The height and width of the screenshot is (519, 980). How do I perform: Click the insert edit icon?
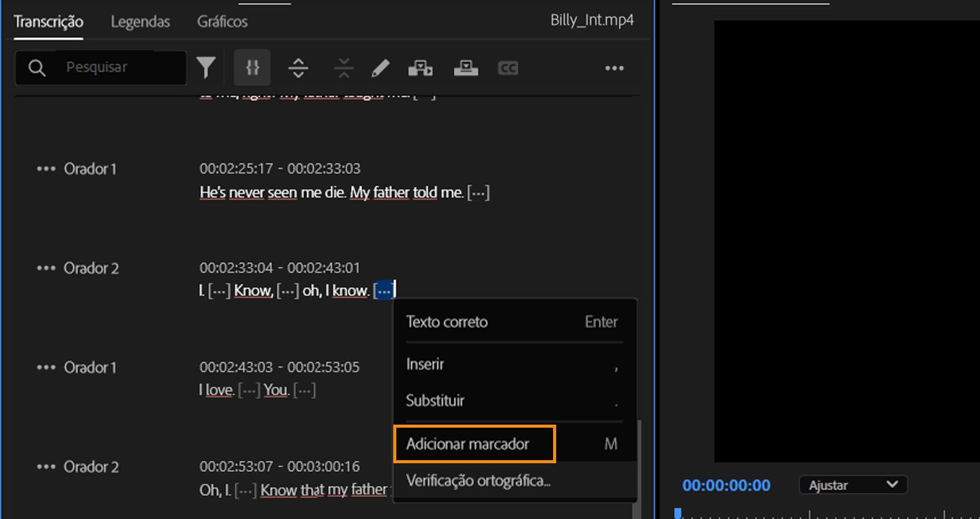click(420, 68)
